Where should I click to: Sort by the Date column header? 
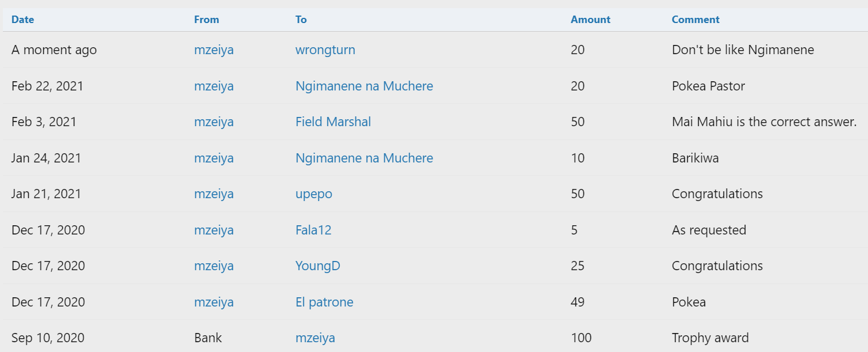[x=22, y=20]
